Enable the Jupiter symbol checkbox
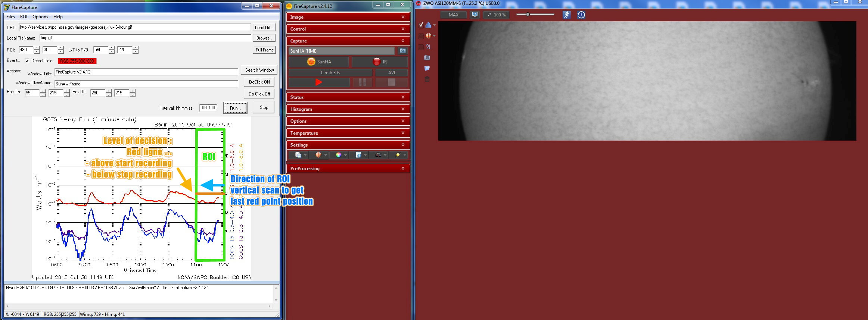This screenshot has height=320, width=868. click(x=421, y=47)
